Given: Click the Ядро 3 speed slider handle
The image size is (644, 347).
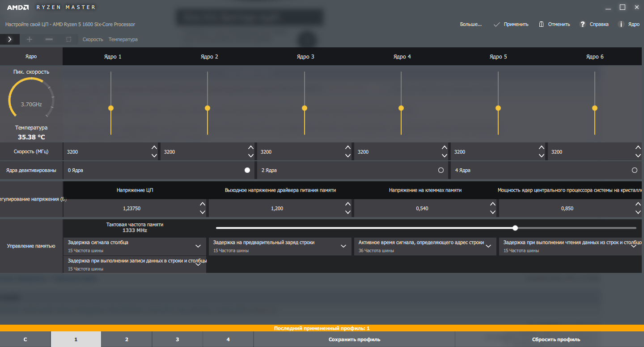Looking at the screenshot, I should pyautogui.click(x=305, y=108).
